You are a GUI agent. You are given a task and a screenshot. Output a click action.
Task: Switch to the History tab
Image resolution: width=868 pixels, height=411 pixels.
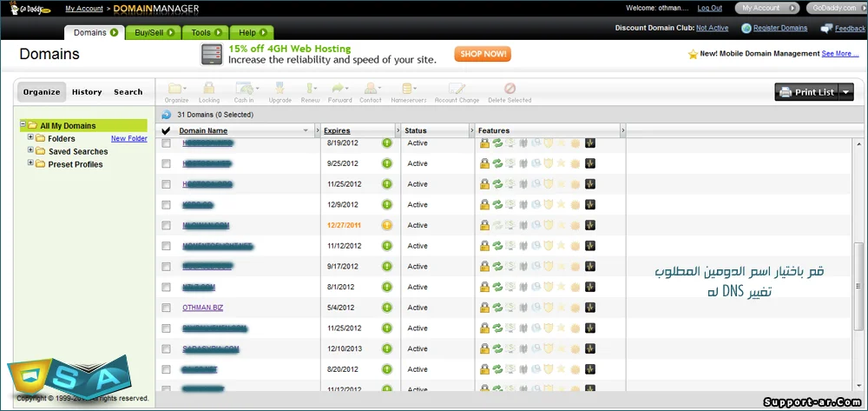point(87,92)
